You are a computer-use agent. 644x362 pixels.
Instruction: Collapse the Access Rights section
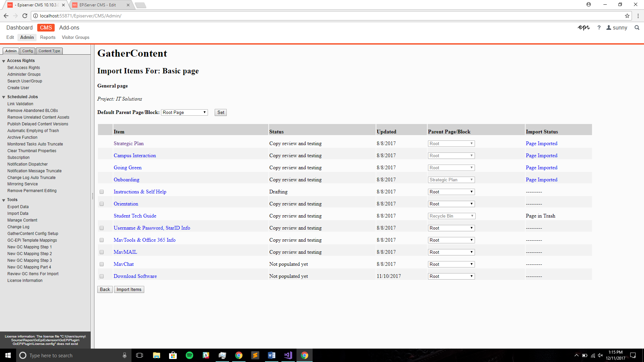point(4,61)
